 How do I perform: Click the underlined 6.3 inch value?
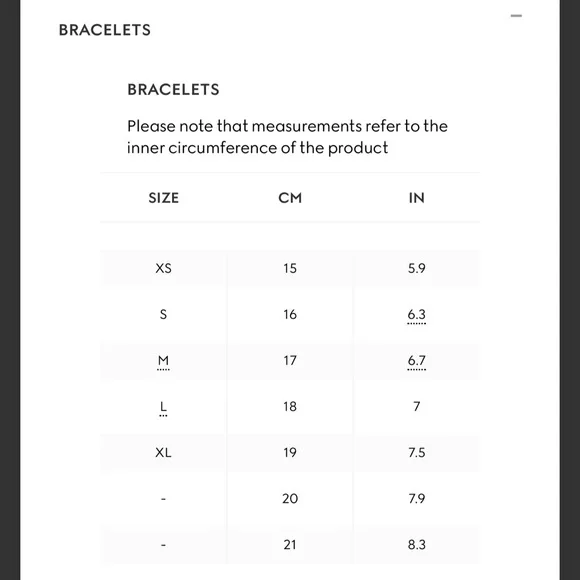pyautogui.click(x=417, y=315)
